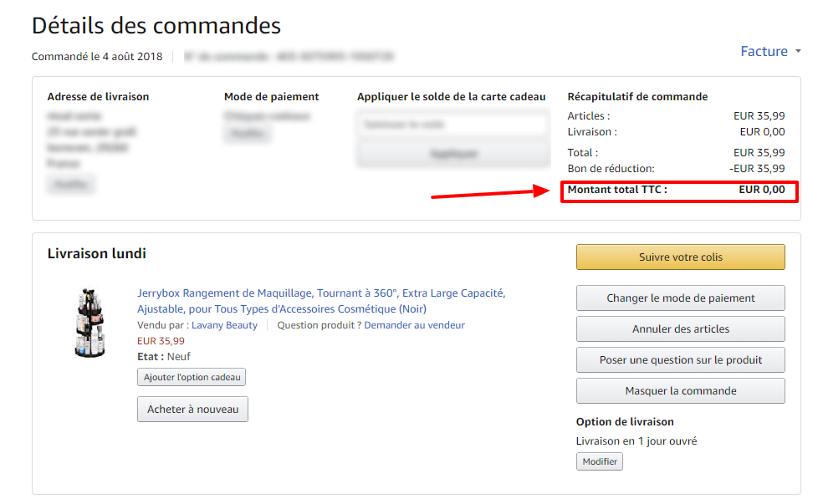Hide the order with Masquer la commande
The image size is (823, 504).
(x=680, y=391)
